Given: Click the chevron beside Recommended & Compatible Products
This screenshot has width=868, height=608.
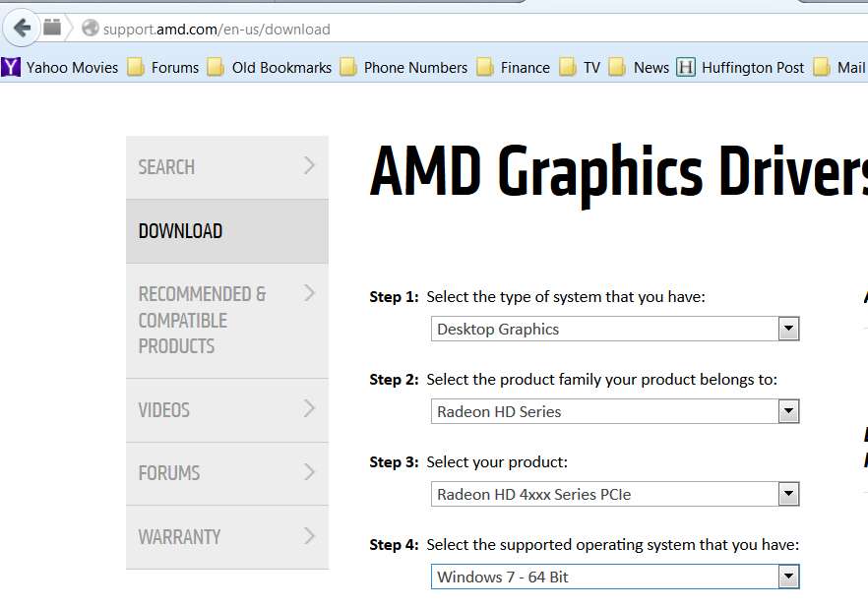Looking at the screenshot, I should pyautogui.click(x=309, y=292).
